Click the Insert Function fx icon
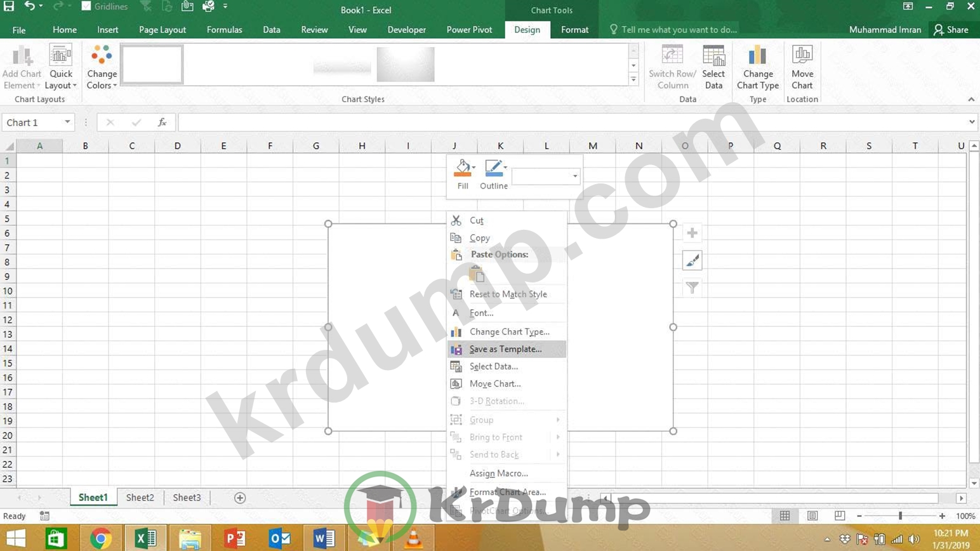This screenshot has height=551, width=980. click(x=162, y=123)
